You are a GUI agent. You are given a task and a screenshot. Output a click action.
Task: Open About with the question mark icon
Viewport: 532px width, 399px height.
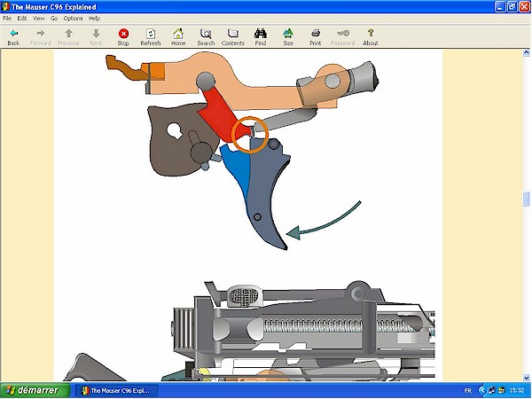[371, 37]
